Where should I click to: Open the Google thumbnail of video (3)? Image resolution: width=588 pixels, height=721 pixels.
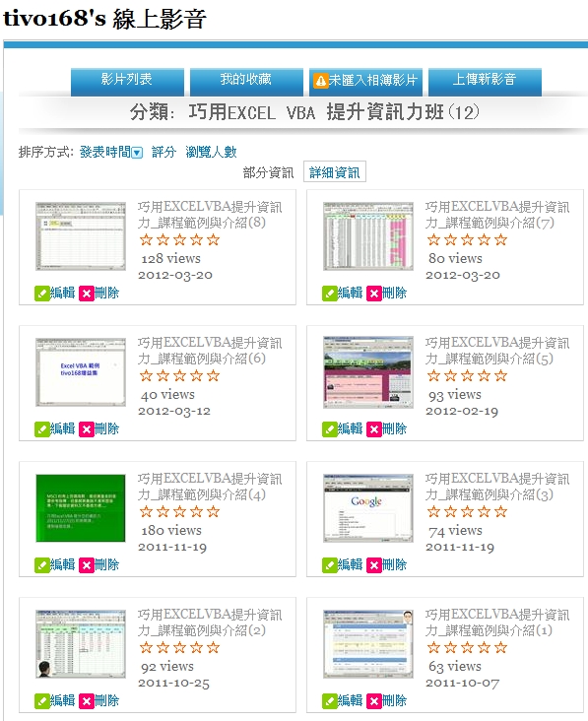(x=368, y=508)
